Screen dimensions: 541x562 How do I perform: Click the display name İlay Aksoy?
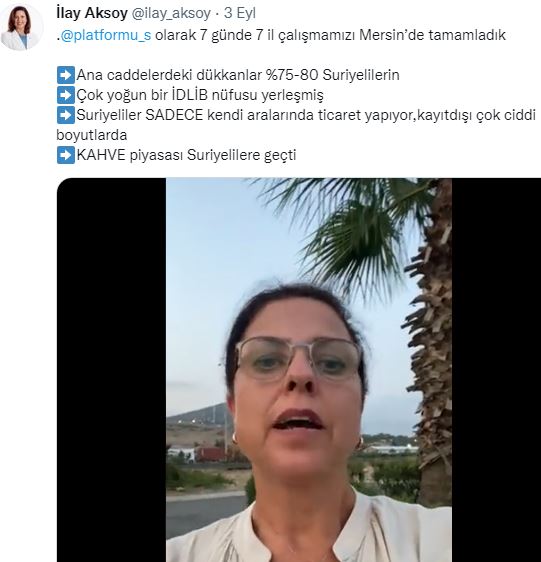(x=92, y=13)
